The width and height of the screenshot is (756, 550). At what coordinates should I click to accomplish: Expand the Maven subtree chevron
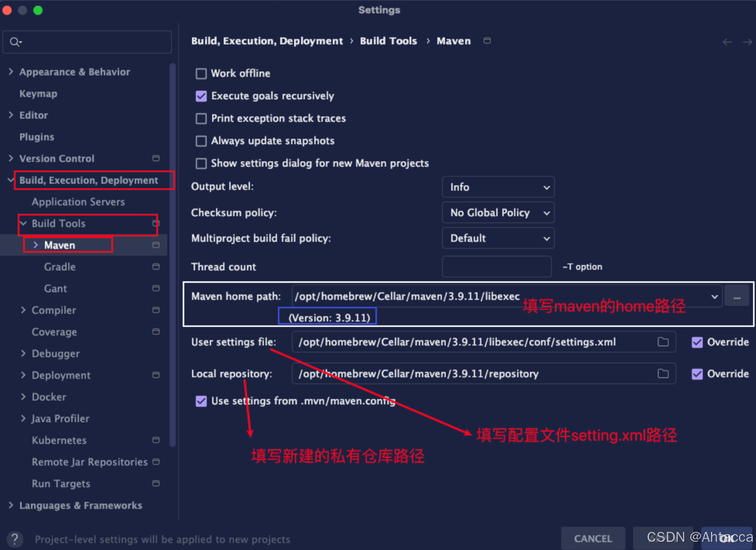[36, 245]
